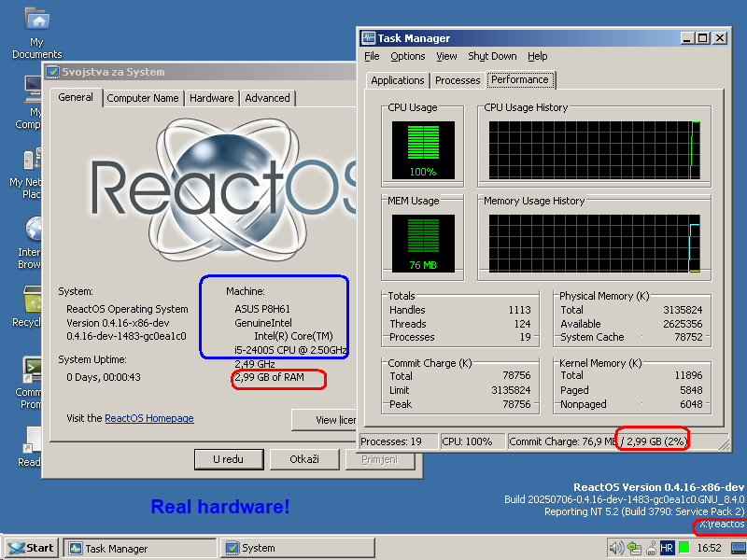This screenshot has height=560, width=747.
Task: Click the HR keyboard layout indicator
Action: (x=667, y=548)
